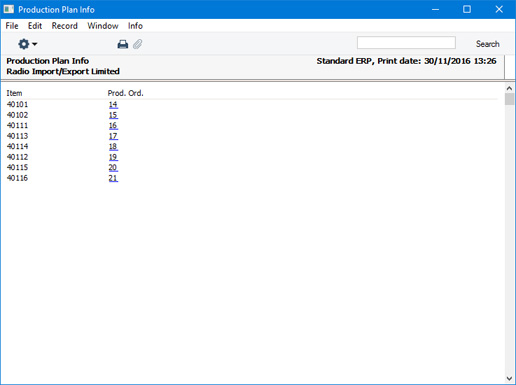Screen dimensions: 516x385
Task: Click the paperclip attachments icon
Action: (138, 44)
